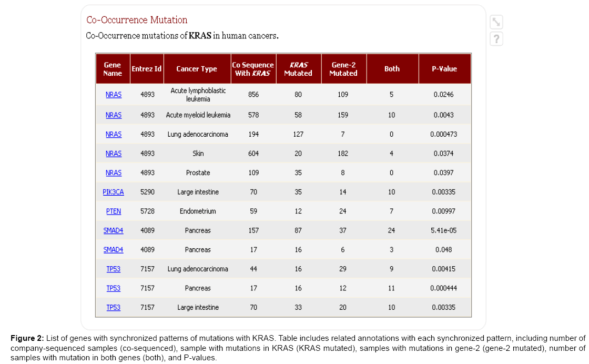Open the help question mark icon
The image size is (589, 364).
496,39
